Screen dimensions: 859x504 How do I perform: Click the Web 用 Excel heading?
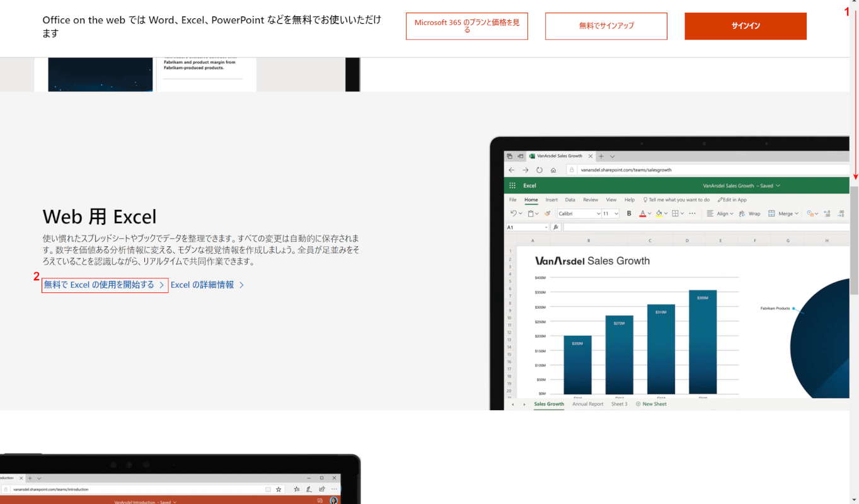click(x=100, y=217)
